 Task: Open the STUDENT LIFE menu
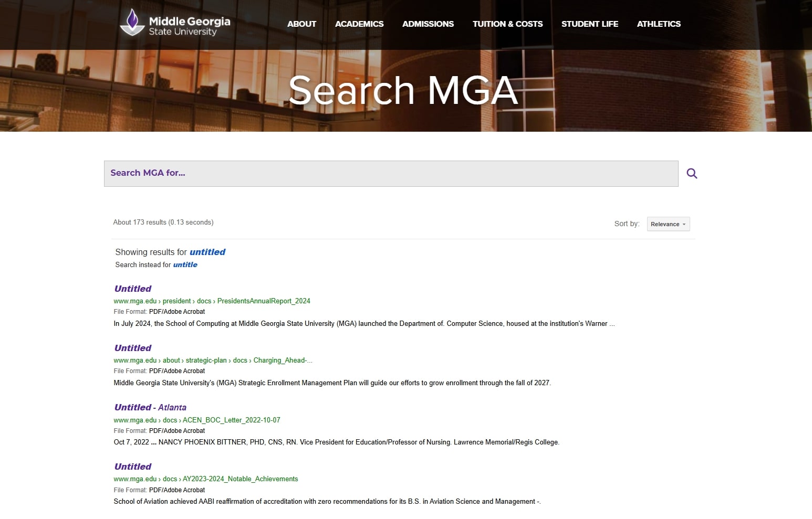coord(590,24)
